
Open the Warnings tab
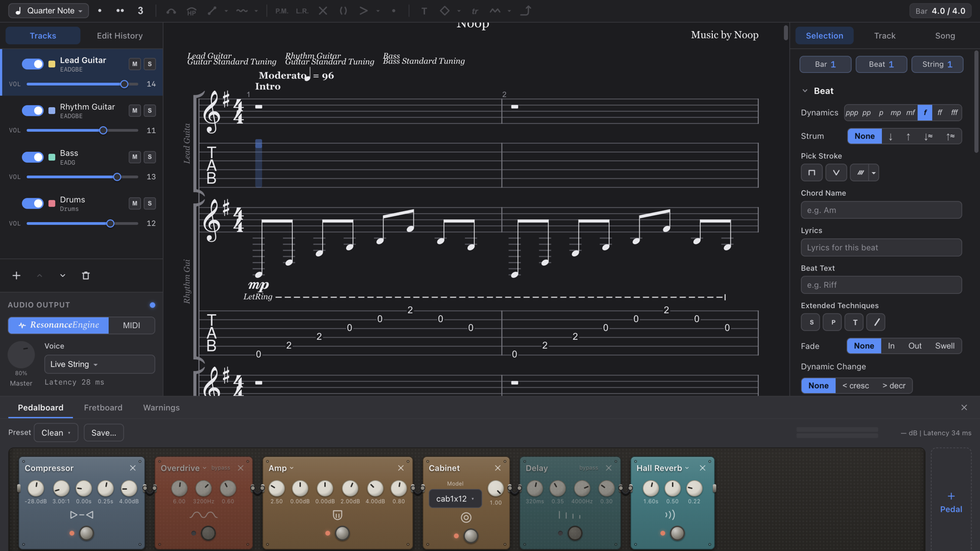click(161, 408)
